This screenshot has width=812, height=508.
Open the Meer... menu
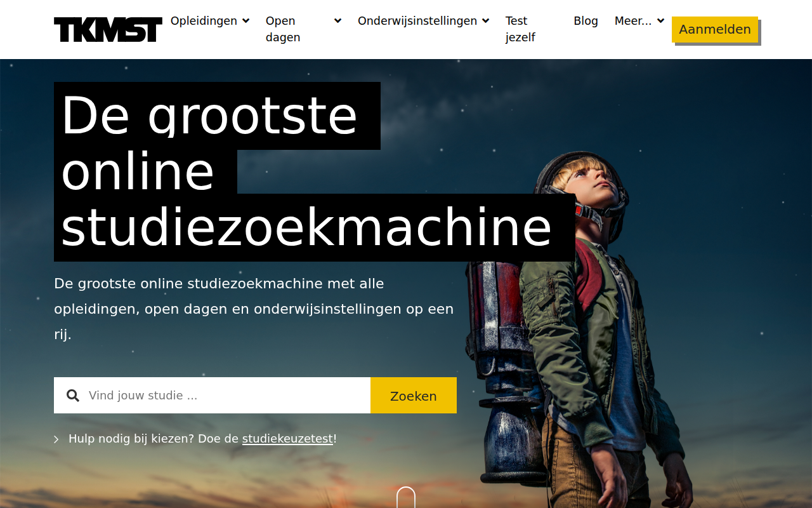coord(633,21)
